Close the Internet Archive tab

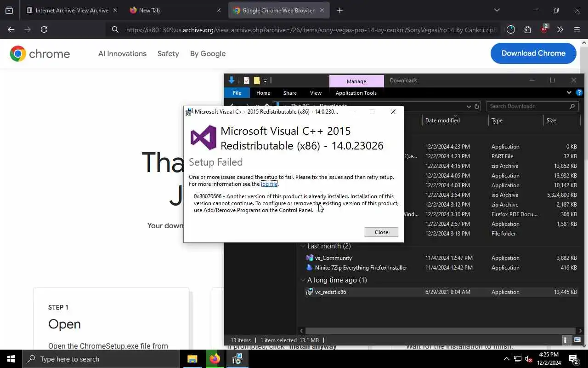pyautogui.click(x=115, y=10)
